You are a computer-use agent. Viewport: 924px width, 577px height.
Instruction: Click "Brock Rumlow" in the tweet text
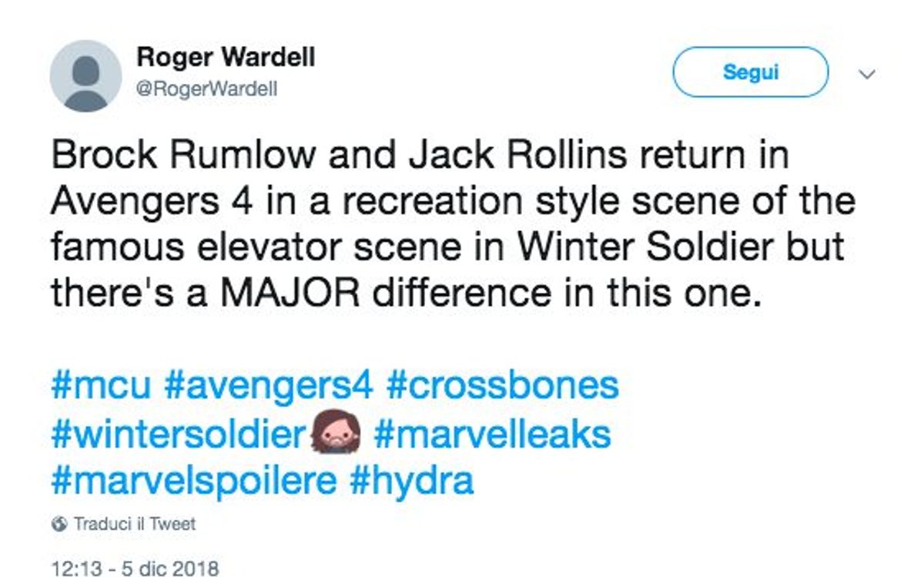tap(183, 155)
